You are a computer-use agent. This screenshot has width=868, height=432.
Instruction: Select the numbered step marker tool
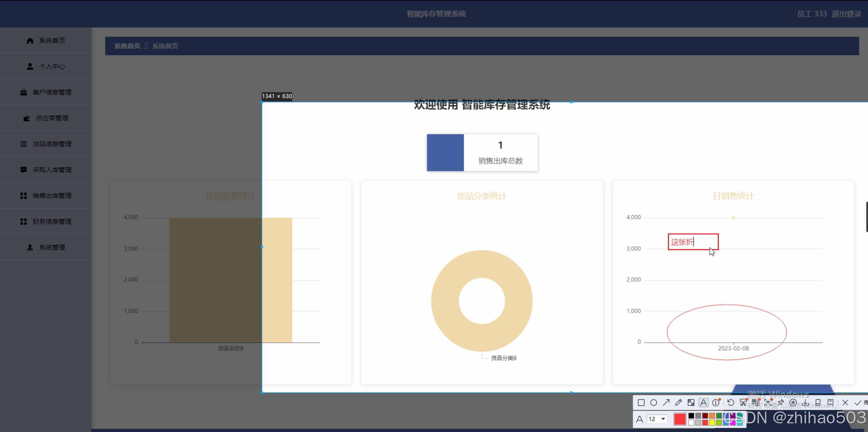pyautogui.click(x=716, y=403)
